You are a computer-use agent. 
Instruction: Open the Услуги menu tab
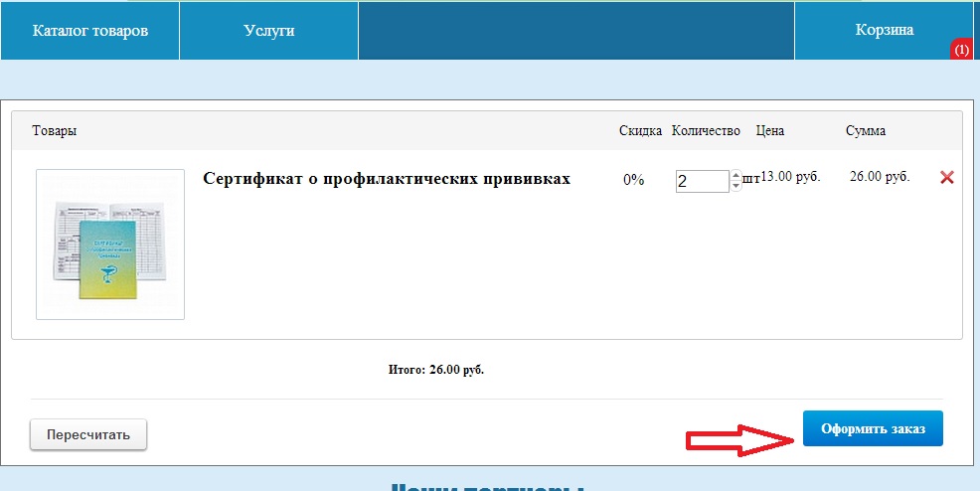click(268, 31)
